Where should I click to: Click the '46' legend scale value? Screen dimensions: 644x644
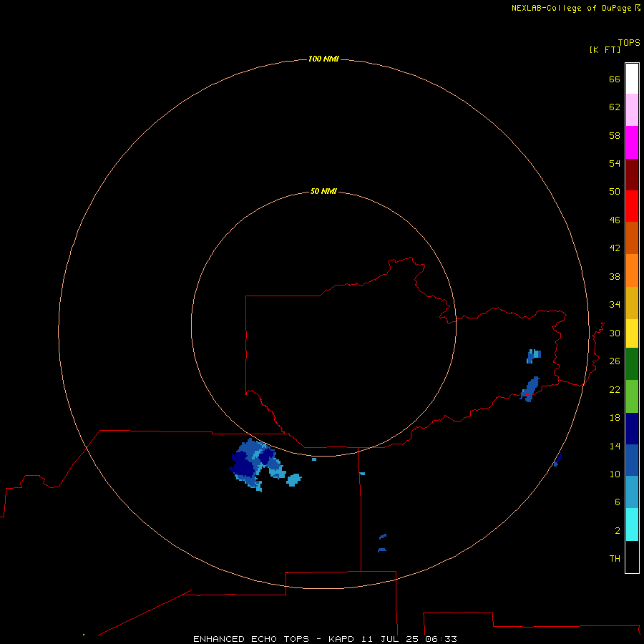(615, 220)
